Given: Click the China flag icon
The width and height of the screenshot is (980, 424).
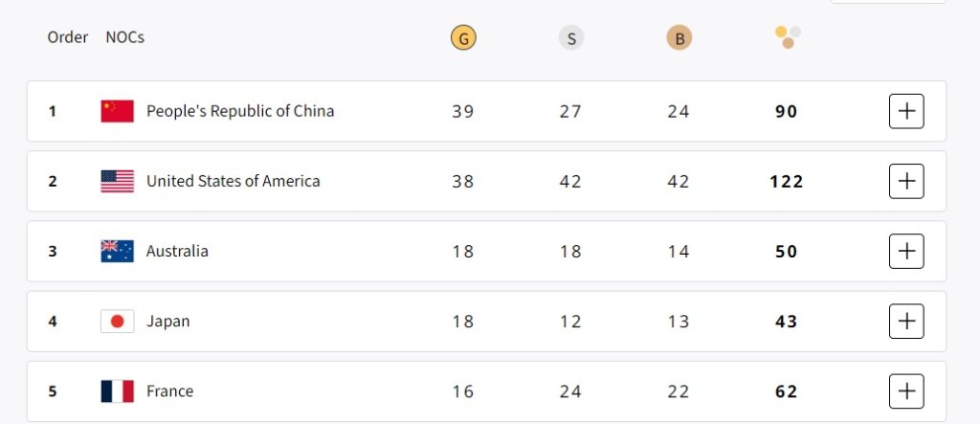Looking at the screenshot, I should pos(117,111).
